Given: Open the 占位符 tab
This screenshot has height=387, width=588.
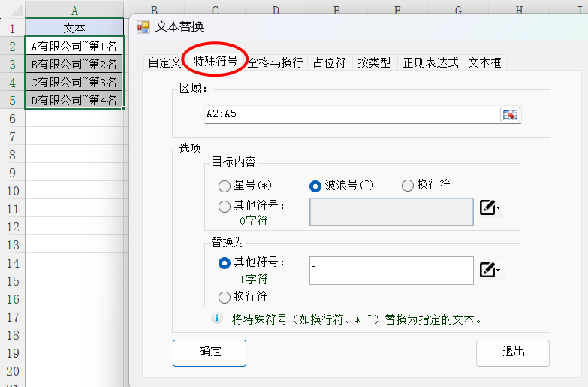Looking at the screenshot, I should [x=329, y=62].
